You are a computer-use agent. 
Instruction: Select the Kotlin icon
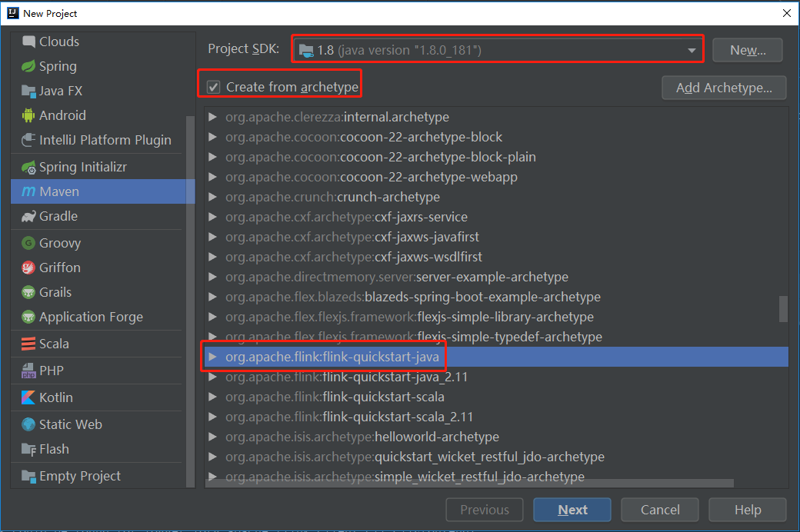(x=28, y=397)
